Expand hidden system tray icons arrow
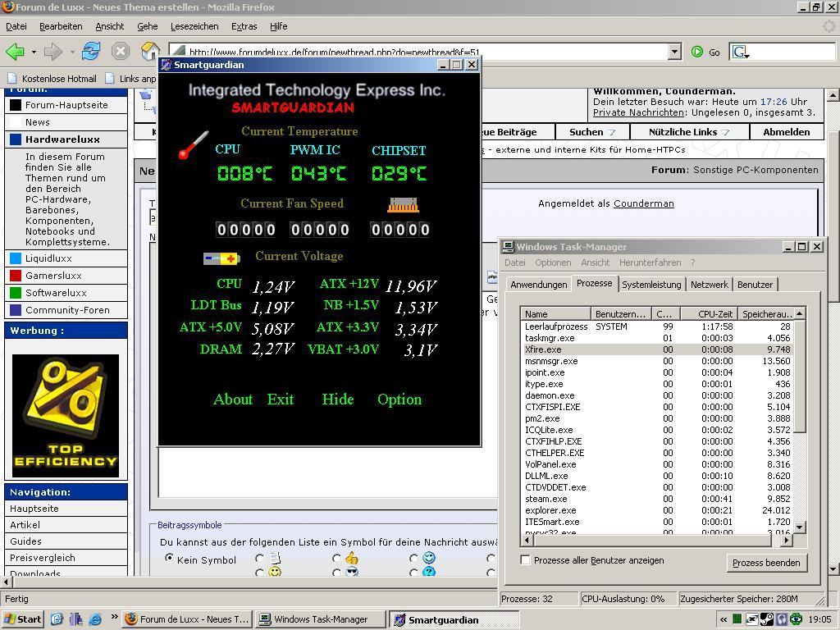Screen dimensions: 840x630 [724, 619]
